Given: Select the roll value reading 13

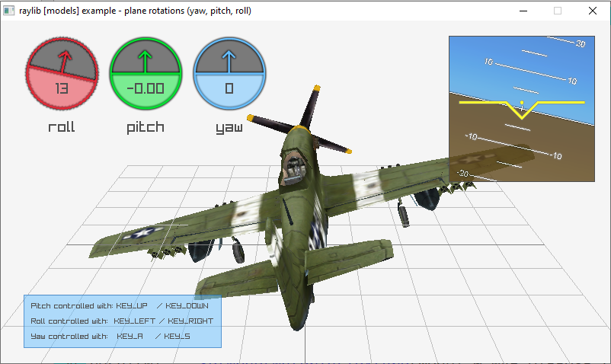Looking at the screenshot, I should tap(62, 88).
